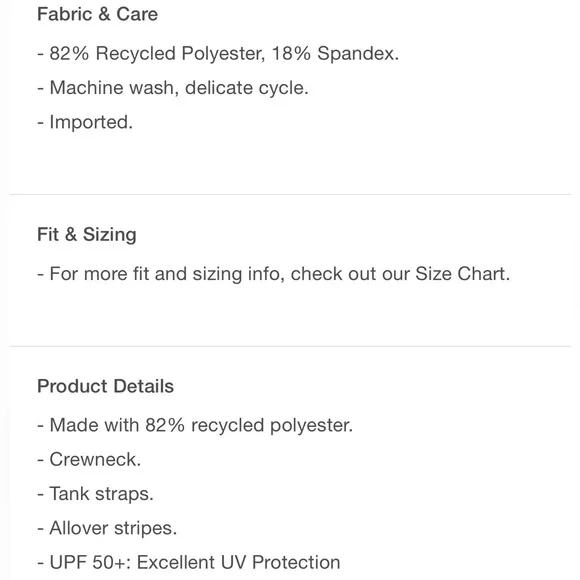Click the UPF 50+ Excellent UV Protection line

tap(189, 562)
